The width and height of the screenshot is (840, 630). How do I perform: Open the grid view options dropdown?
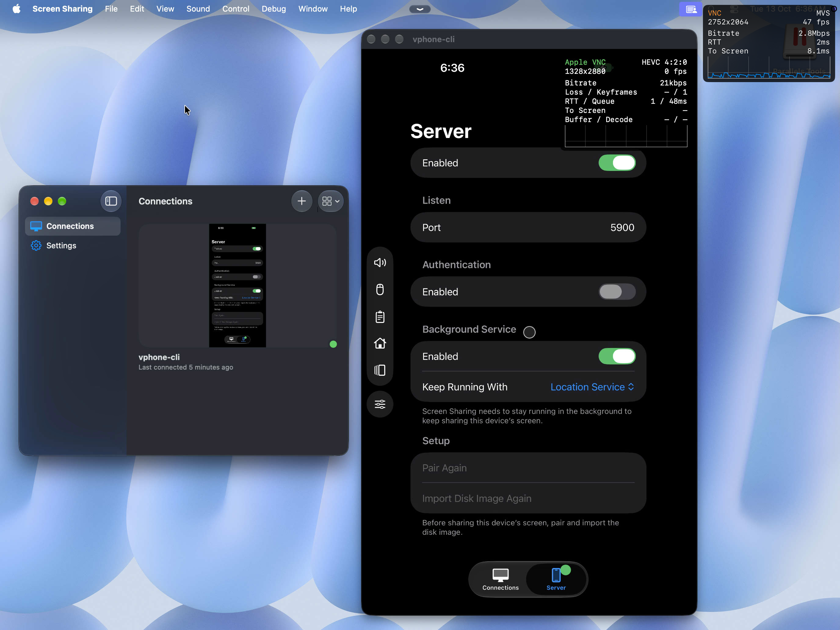[330, 201]
